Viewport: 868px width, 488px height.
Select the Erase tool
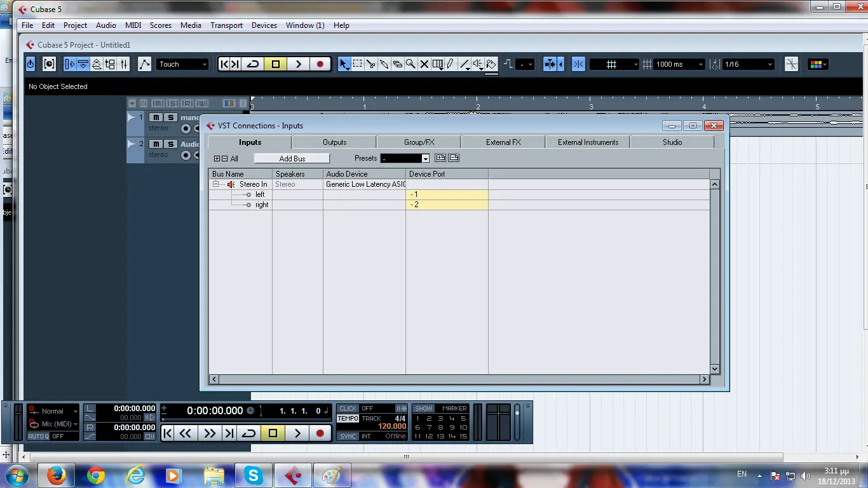pos(398,64)
